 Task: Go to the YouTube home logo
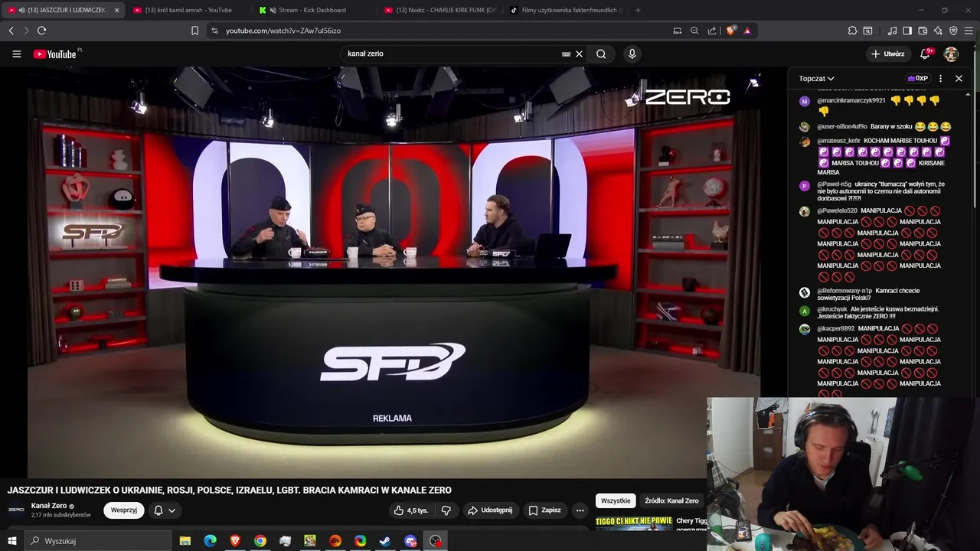click(55, 54)
